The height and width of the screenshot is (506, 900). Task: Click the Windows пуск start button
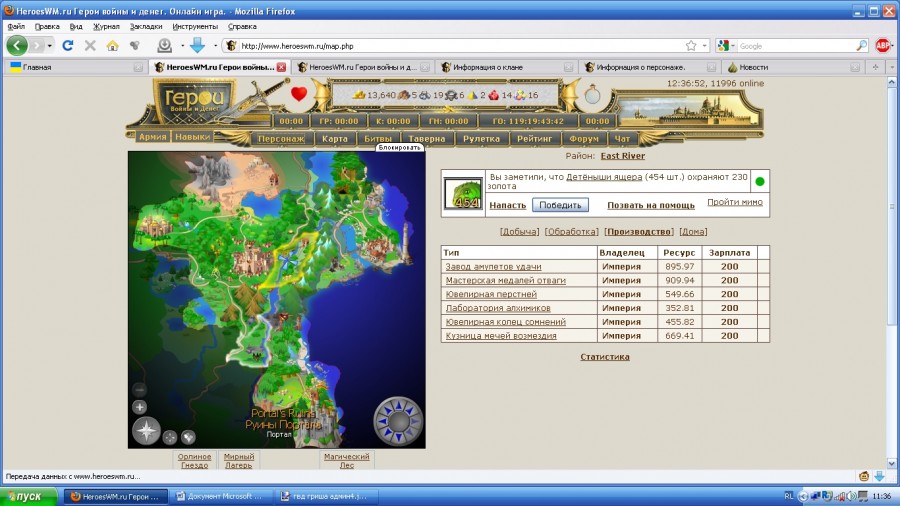pos(29,496)
